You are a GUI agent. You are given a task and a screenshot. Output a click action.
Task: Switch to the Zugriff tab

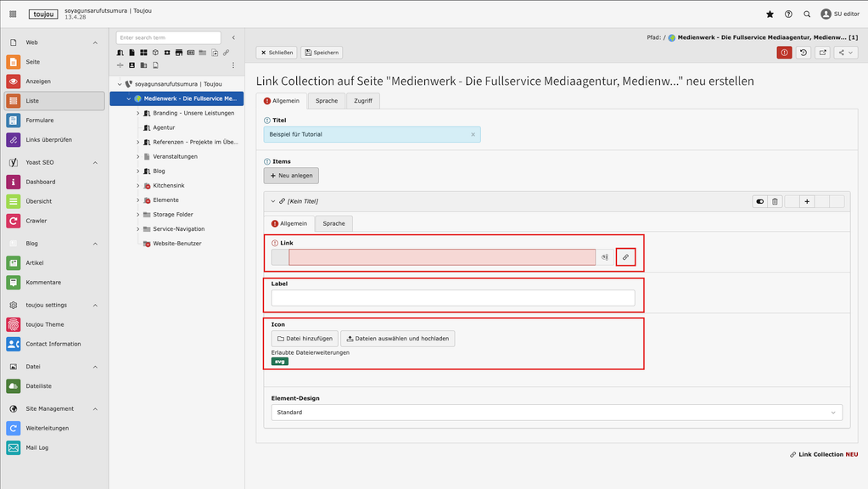[362, 101]
